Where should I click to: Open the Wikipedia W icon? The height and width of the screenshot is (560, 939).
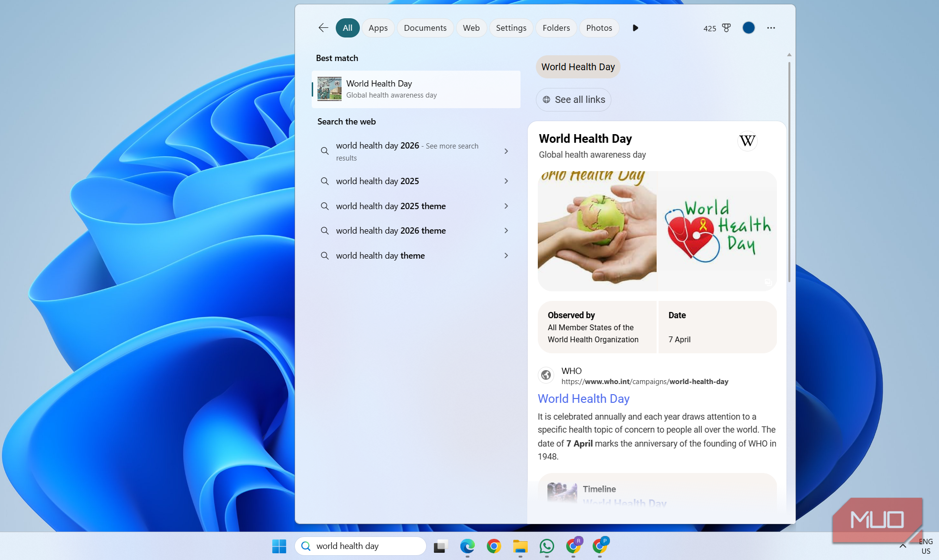point(747,141)
